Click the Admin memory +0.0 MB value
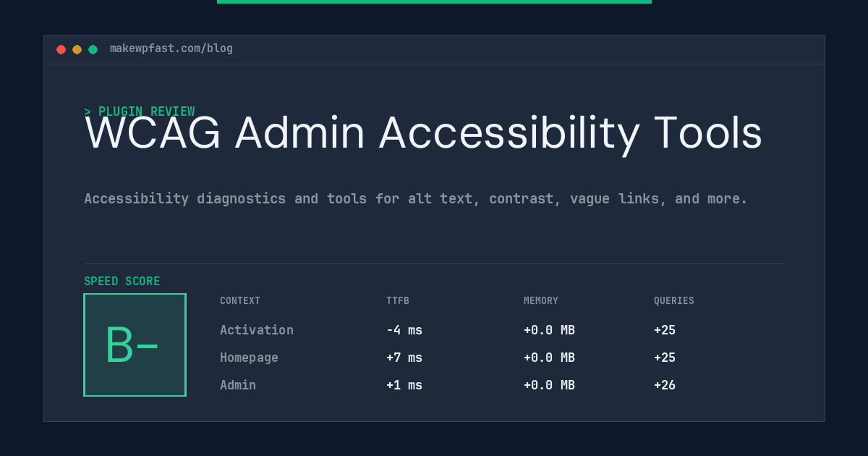Viewport: 868px width, 456px height. (549, 385)
